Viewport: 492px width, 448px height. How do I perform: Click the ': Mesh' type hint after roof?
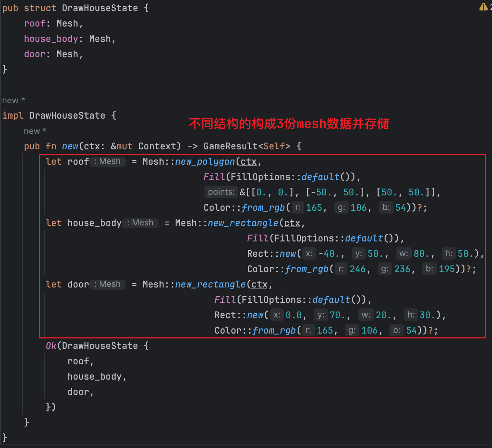click(x=107, y=162)
